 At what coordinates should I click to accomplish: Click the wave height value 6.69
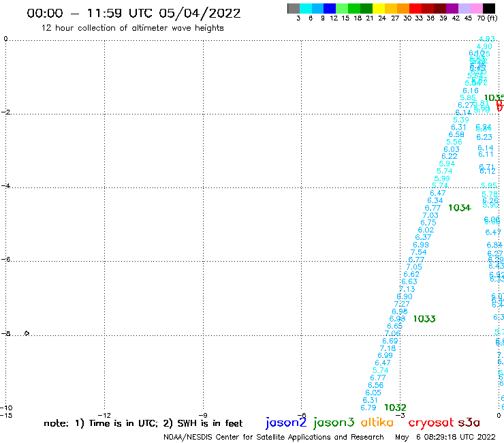390,341
